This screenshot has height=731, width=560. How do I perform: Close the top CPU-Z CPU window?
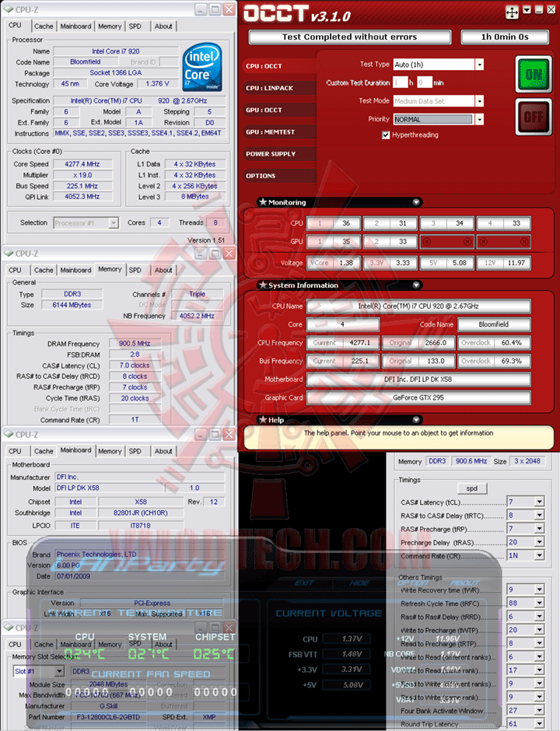coord(229,9)
